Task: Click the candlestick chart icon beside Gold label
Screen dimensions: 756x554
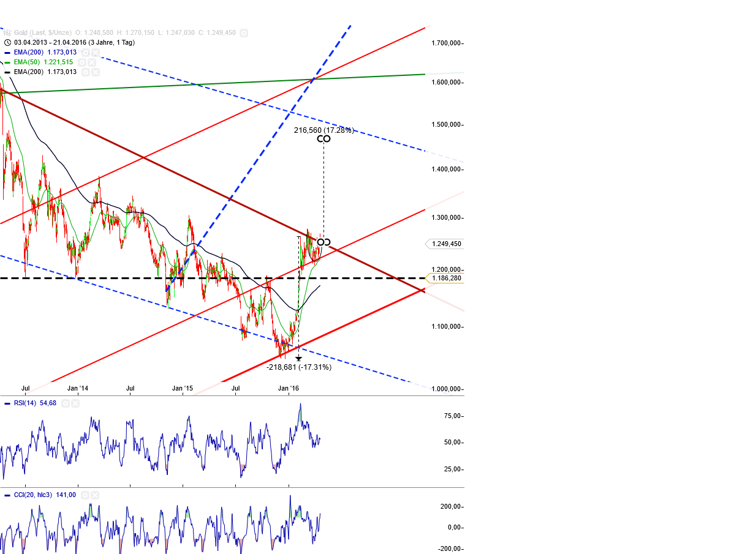Action: tap(7, 32)
